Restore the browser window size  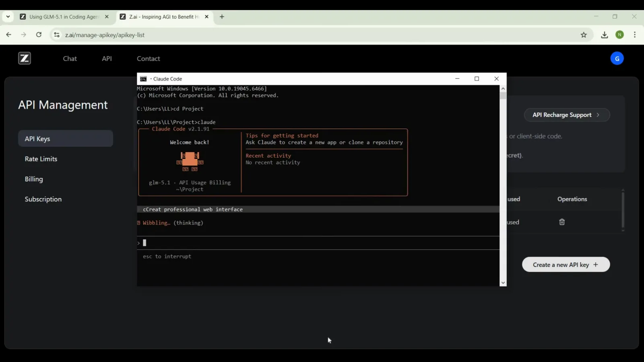[x=615, y=16]
